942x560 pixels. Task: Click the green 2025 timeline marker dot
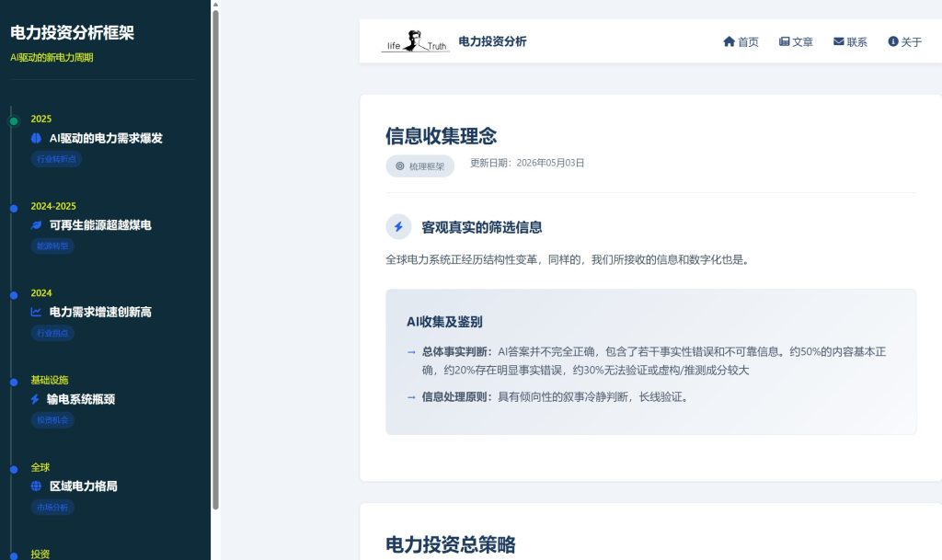tap(13, 121)
